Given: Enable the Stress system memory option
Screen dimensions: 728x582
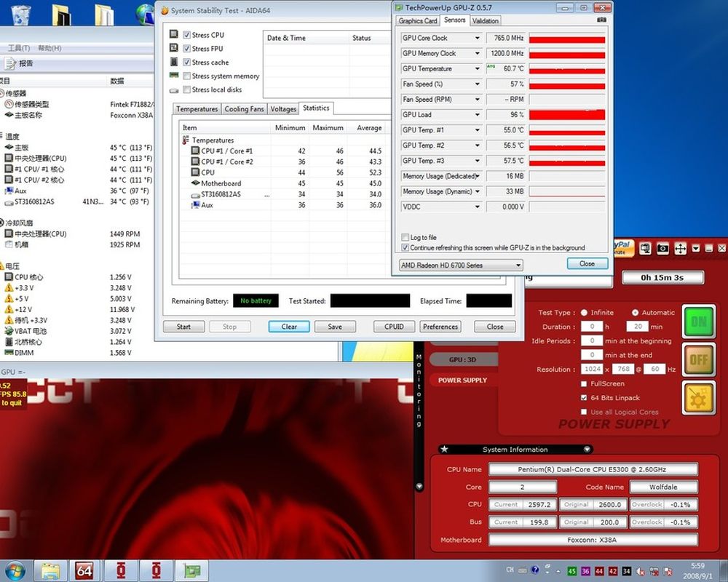Looking at the screenshot, I should (x=187, y=76).
